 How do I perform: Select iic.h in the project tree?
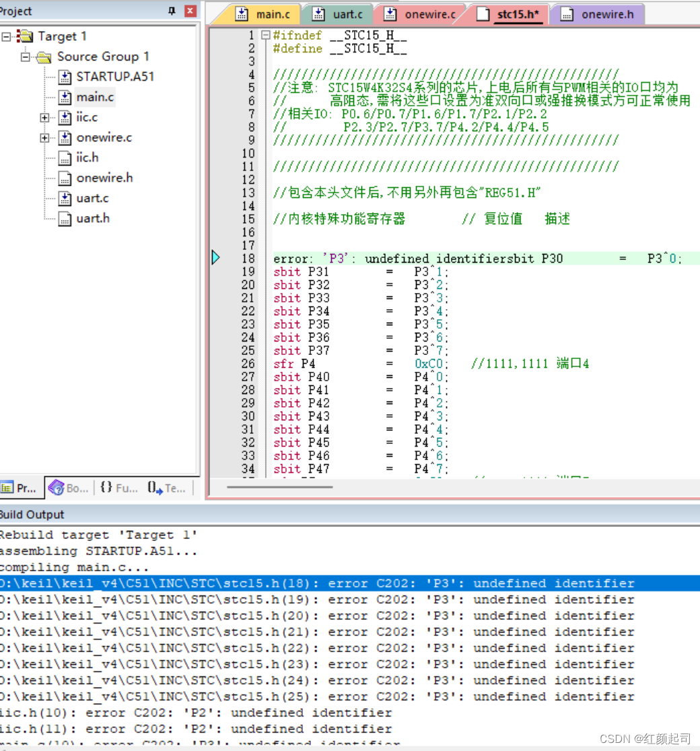87,157
